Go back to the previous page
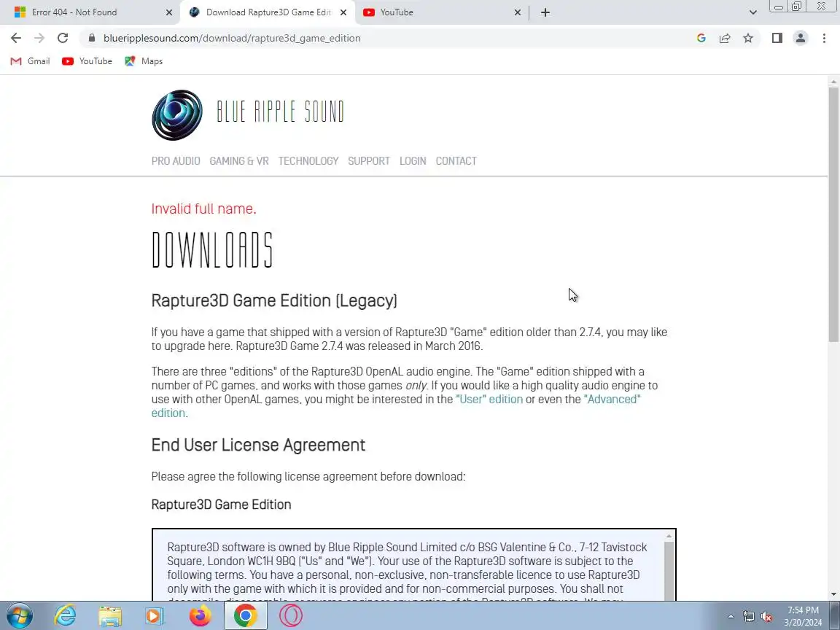Viewport: 840px width, 630px height. 16,38
